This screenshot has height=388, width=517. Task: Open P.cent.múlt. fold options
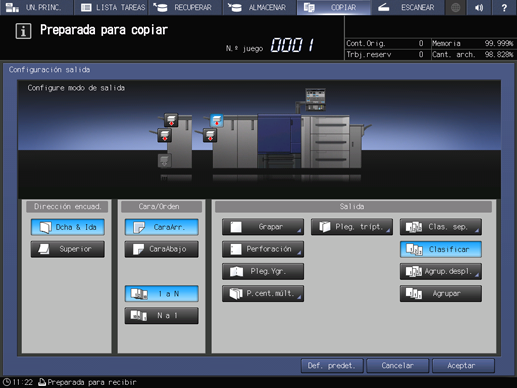click(263, 294)
